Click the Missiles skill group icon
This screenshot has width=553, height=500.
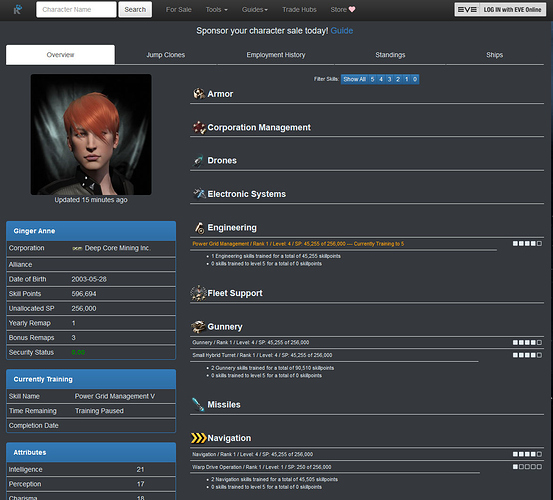point(198,404)
